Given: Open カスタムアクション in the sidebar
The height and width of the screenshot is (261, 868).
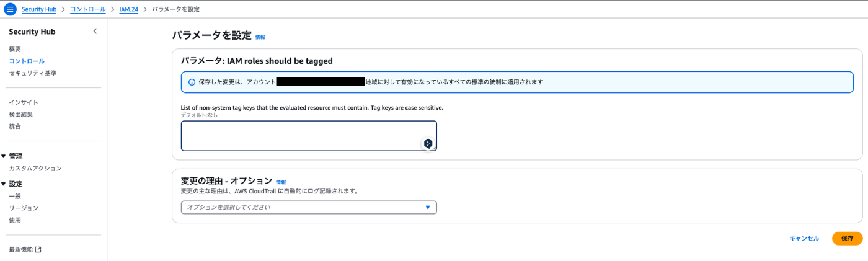Looking at the screenshot, I should (35, 169).
